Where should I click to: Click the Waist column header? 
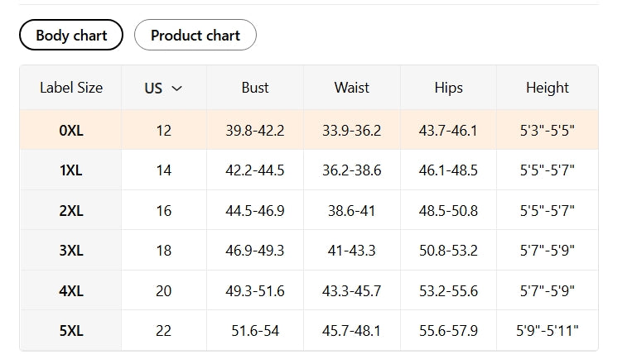click(x=352, y=88)
